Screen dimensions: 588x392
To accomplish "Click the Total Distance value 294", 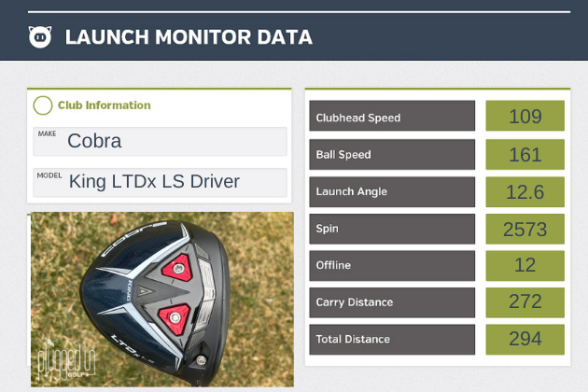I will pos(525,339).
